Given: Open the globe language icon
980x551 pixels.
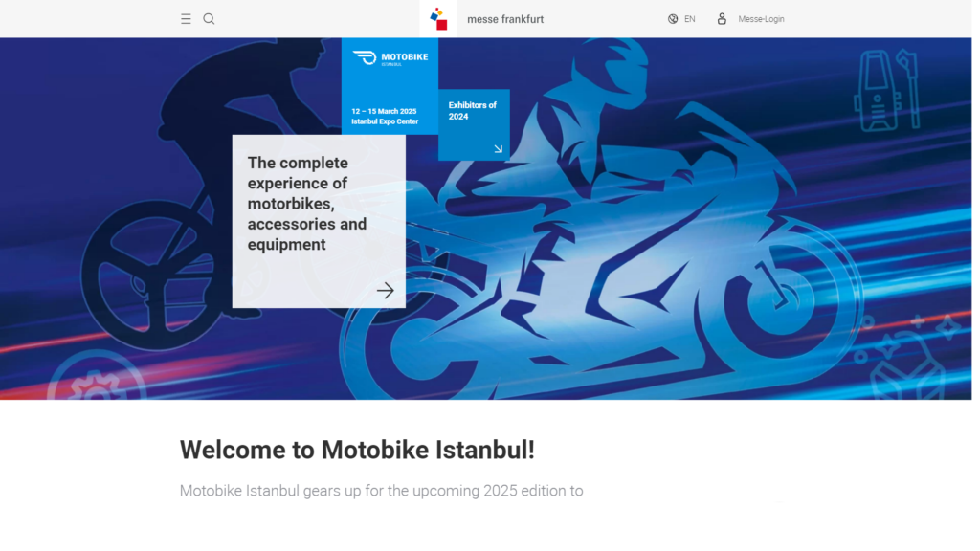Looking at the screenshot, I should 673,19.
